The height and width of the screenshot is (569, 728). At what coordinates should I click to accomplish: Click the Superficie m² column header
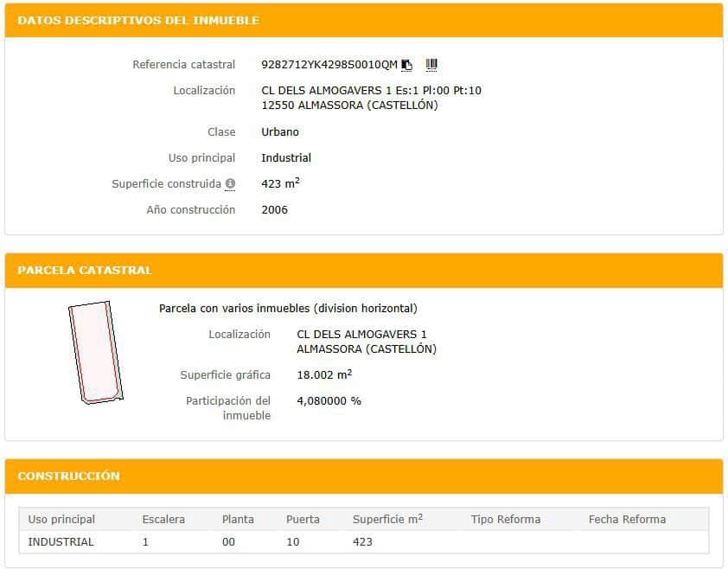point(387,519)
